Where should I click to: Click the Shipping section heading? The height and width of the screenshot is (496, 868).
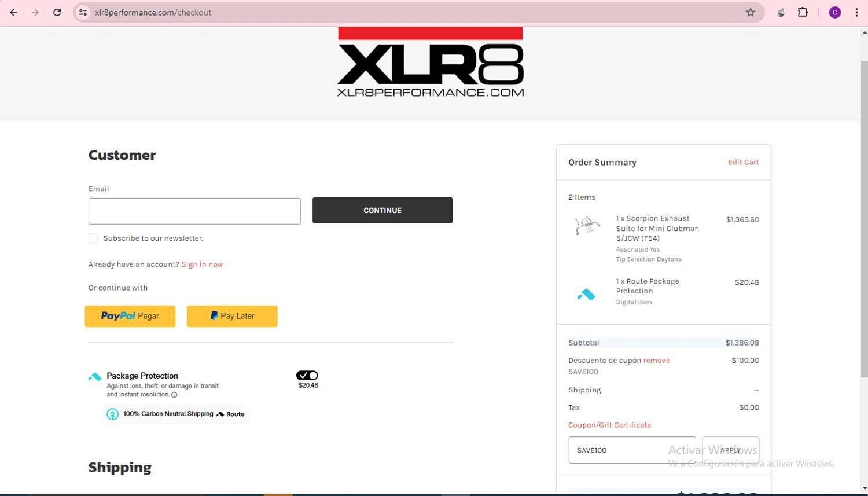tap(120, 468)
